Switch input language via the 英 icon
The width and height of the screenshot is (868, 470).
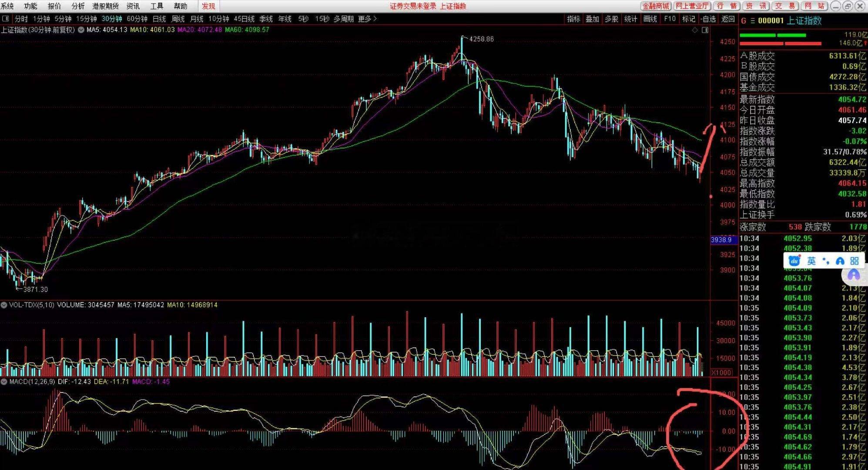(x=811, y=261)
